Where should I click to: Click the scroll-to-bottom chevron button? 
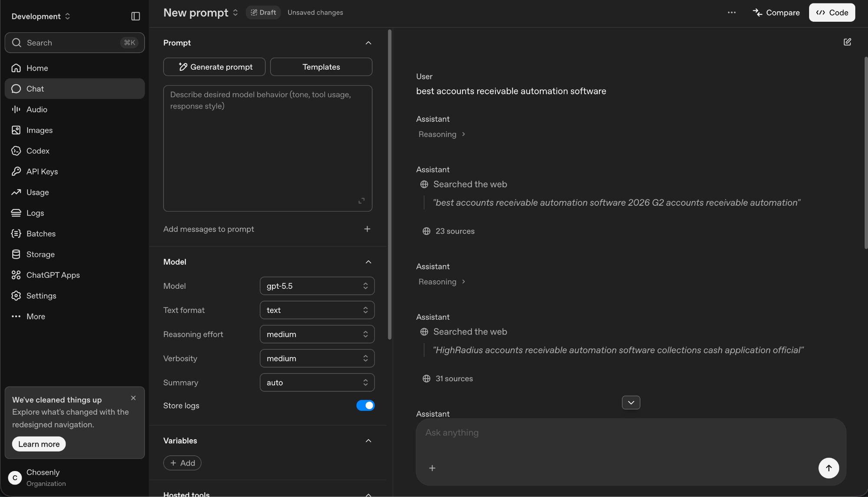631,402
